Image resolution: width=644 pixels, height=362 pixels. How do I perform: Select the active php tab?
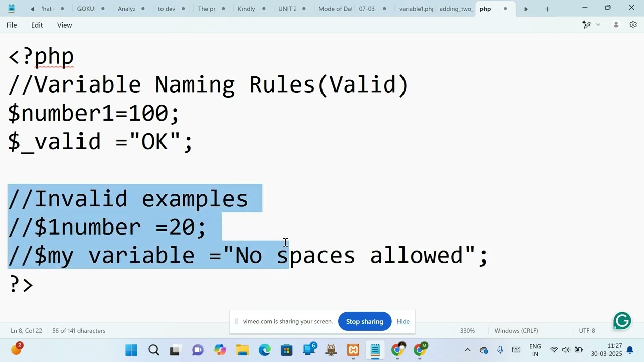(x=495, y=9)
